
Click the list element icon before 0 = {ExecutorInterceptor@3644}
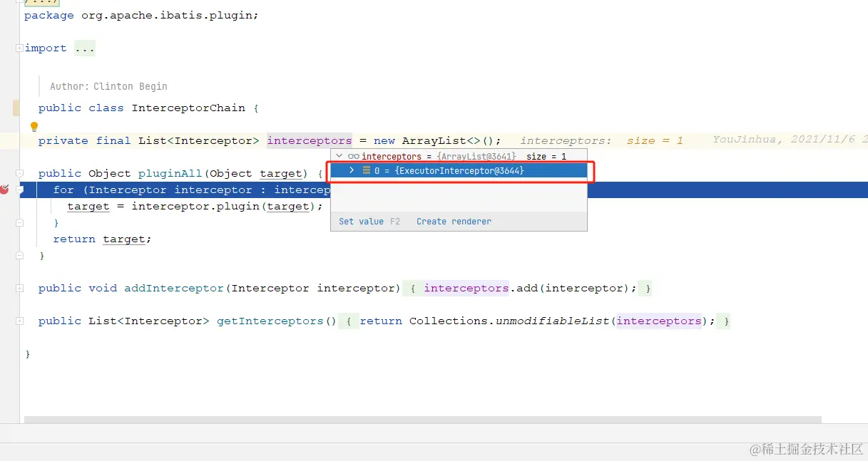pos(367,170)
